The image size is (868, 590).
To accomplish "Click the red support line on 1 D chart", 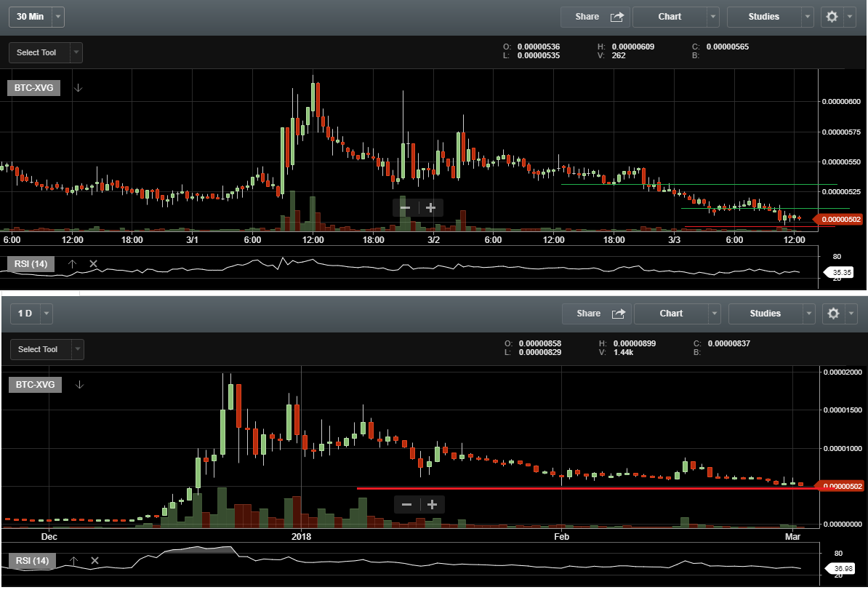I will (x=587, y=489).
